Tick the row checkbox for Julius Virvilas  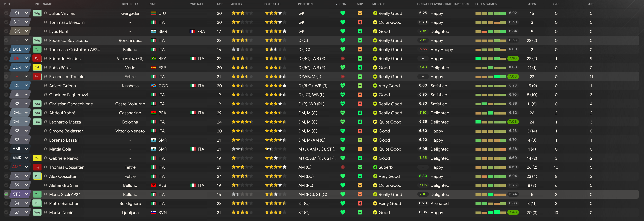point(7,13)
